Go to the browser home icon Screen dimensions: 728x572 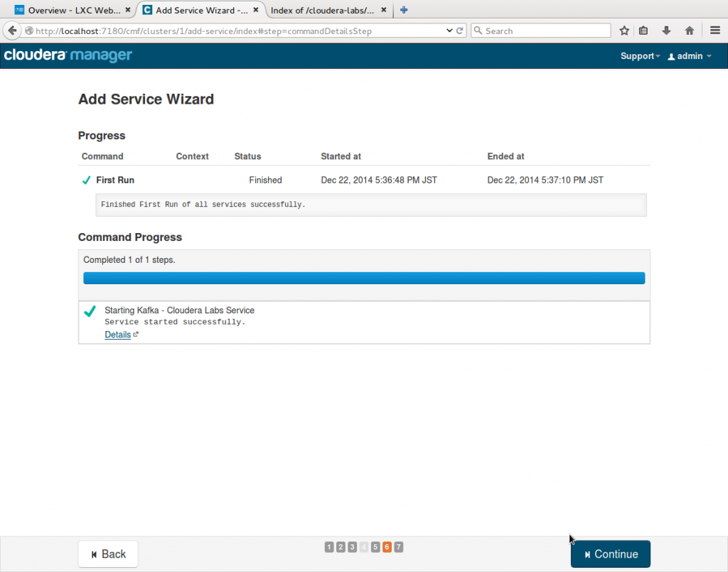(x=690, y=31)
